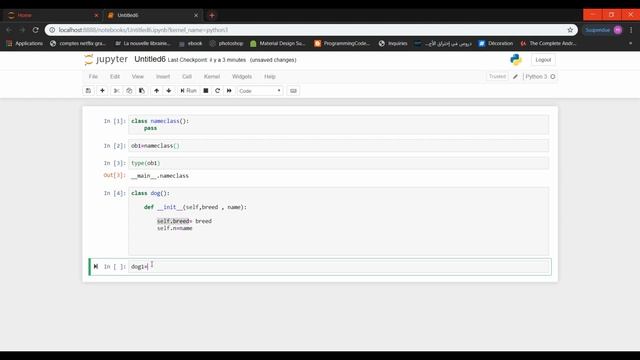The height and width of the screenshot is (360, 640).
Task: Click the Python 3 kernel indicator circle
Action: [x=553, y=76]
